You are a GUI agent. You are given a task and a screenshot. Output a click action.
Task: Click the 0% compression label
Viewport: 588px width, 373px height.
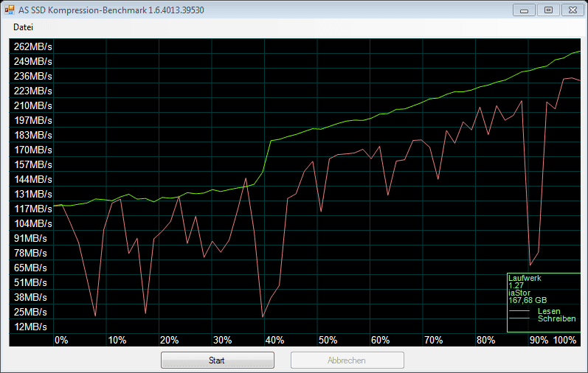coord(61,340)
